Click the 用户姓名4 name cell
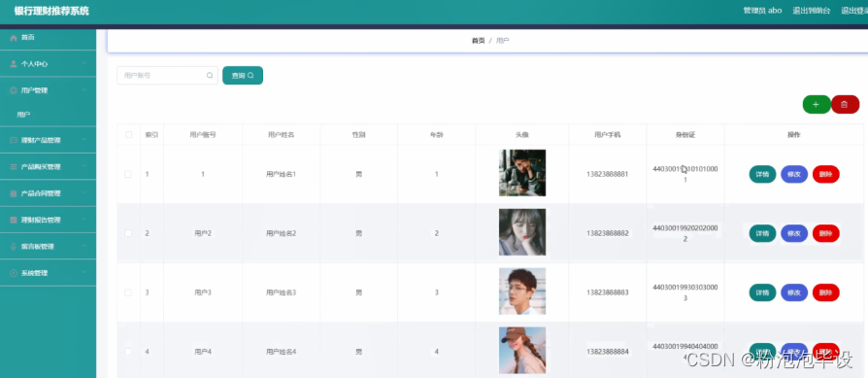This screenshot has width=868, height=378. coord(282,352)
